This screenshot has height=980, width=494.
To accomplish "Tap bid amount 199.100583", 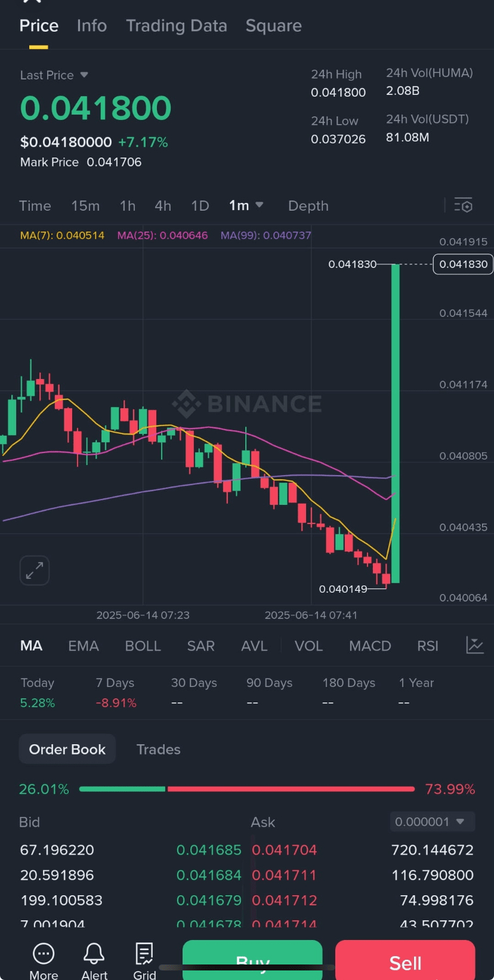I will point(61,900).
